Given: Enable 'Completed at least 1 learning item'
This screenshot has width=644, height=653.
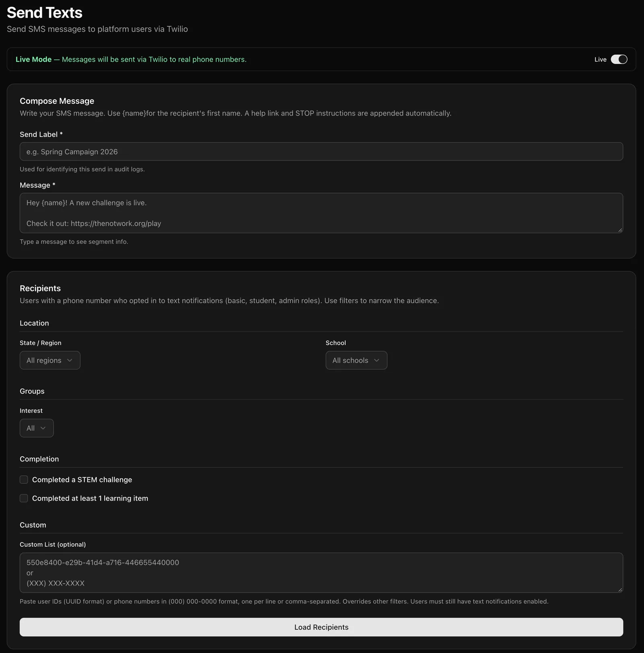Looking at the screenshot, I should click(24, 498).
